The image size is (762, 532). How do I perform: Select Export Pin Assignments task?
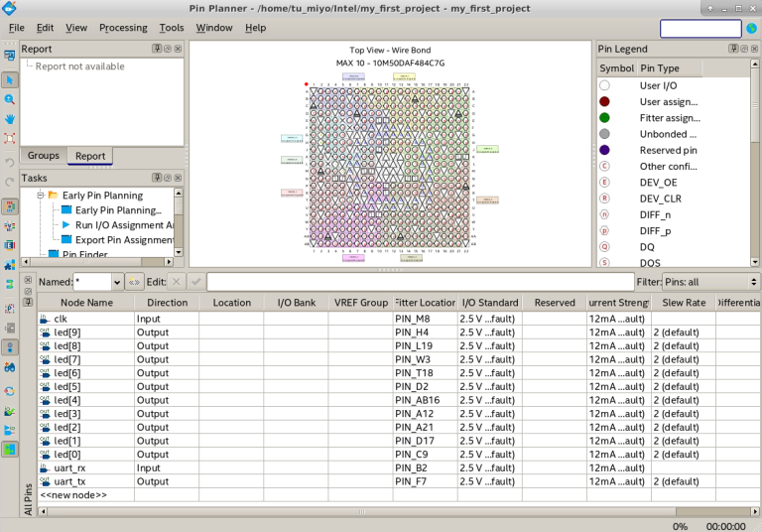(124, 240)
